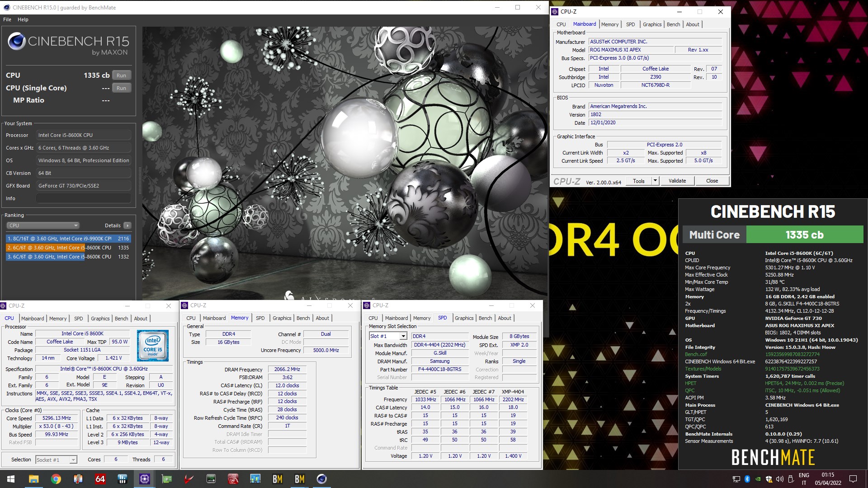The image size is (868, 488).
Task: Open the white bar-chart taskbar app
Action: click(122, 479)
